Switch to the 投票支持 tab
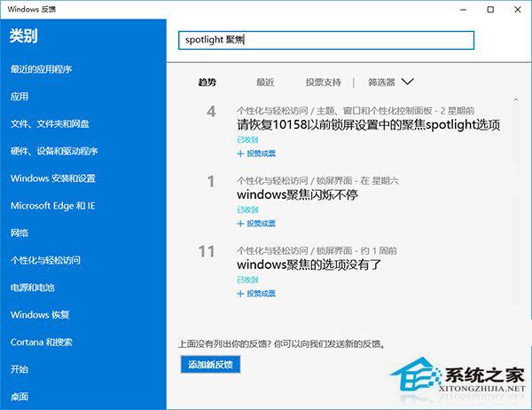 [324, 83]
